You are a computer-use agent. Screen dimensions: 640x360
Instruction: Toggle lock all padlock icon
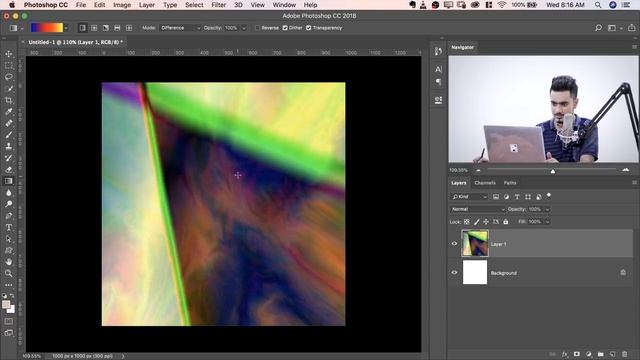click(x=506, y=222)
